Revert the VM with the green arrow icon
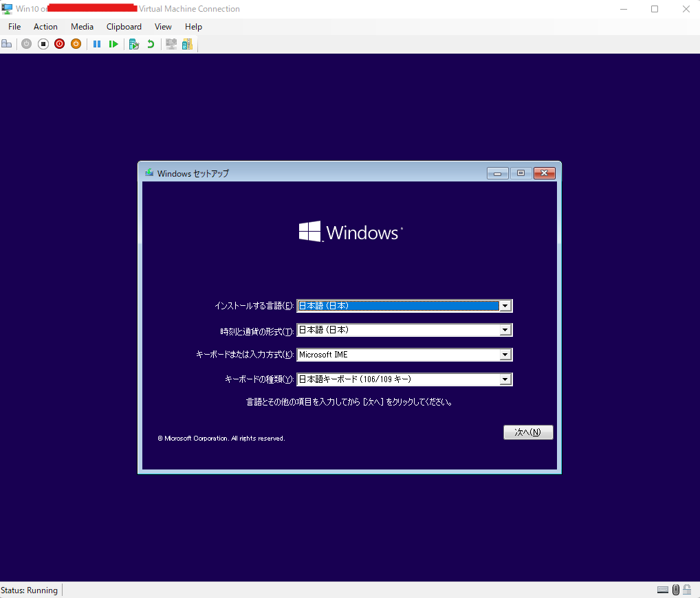The width and height of the screenshot is (700, 598). pos(151,44)
